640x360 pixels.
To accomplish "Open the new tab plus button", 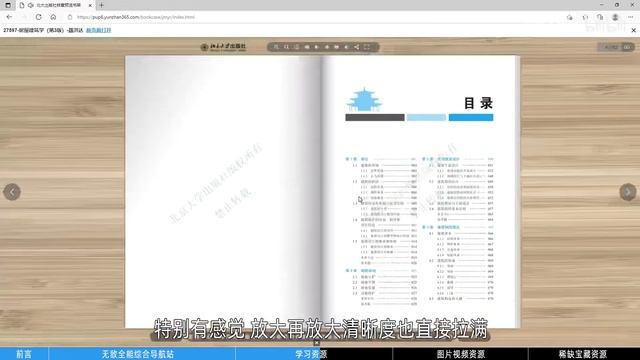I will (x=101, y=5).
